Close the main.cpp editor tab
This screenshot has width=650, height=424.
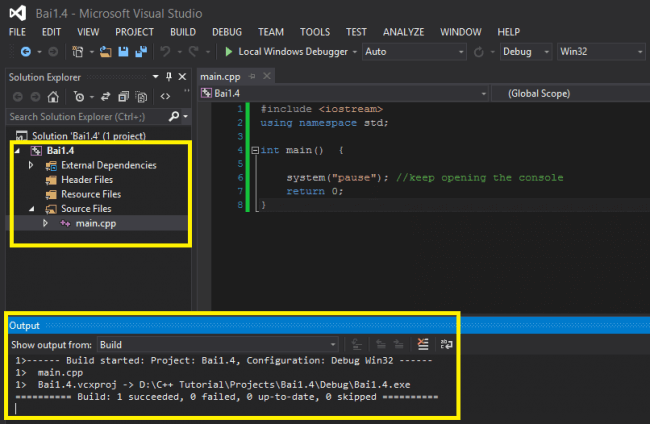267,76
